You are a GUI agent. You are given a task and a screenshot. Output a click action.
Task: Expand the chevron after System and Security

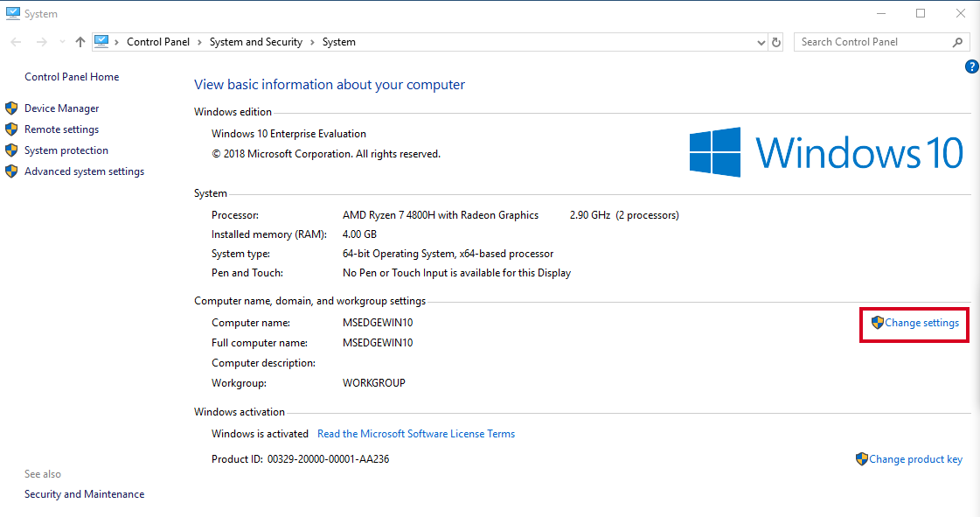[313, 41]
